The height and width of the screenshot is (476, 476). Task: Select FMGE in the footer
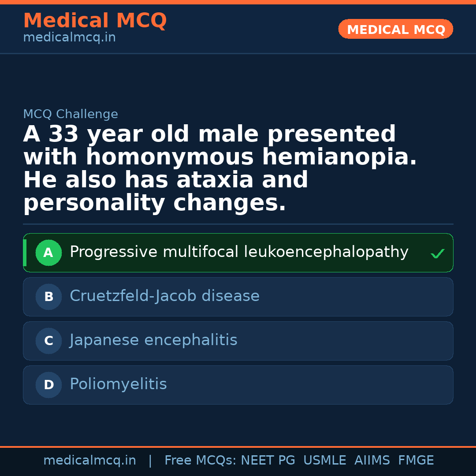click(416, 461)
